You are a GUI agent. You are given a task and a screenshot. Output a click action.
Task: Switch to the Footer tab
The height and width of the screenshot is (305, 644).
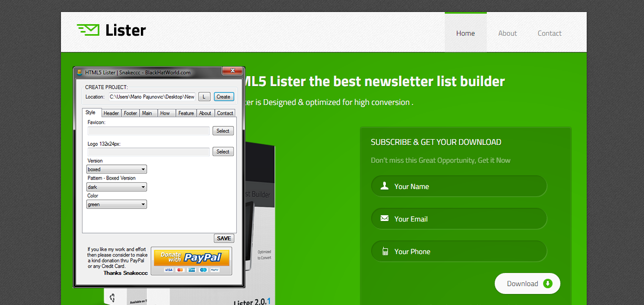pos(130,113)
